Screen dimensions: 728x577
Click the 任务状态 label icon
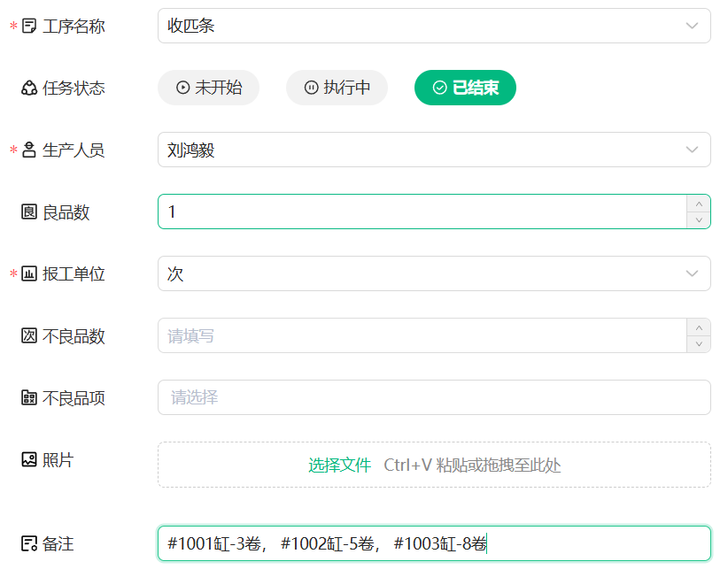pyautogui.click(x=29, y=88)
